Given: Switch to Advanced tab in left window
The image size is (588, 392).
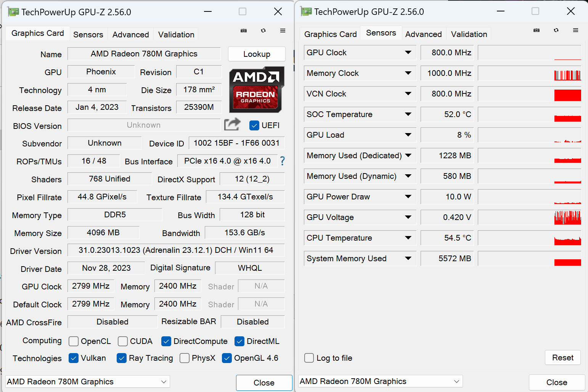Looking at the screenshot, I should pos(131,35).
